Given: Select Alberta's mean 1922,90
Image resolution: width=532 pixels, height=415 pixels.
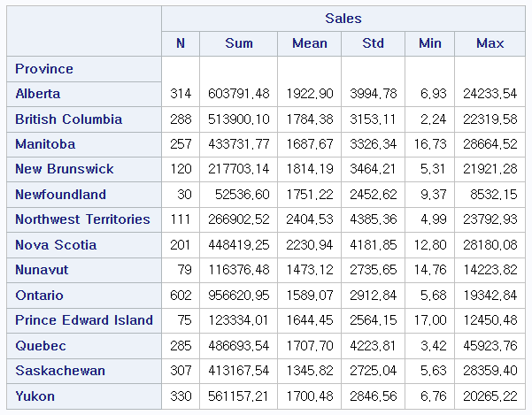Looking at the screenshot, I should (310, 94).
